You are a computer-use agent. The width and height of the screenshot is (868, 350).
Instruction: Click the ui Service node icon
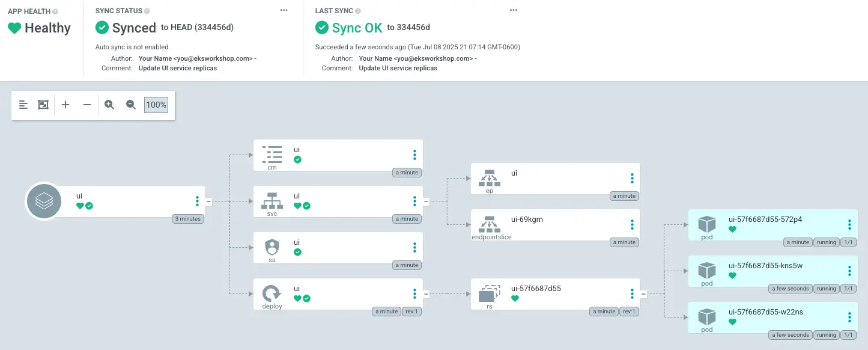point(272,200)
